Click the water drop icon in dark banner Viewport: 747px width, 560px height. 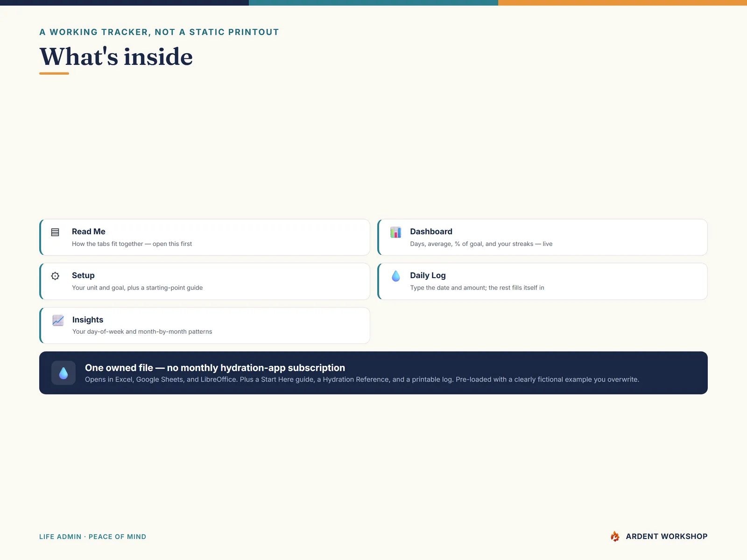(x=63, y=373)
